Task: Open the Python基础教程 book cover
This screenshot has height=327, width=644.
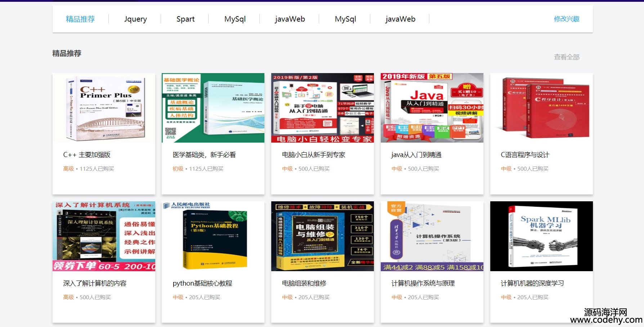Action: pos(213,236)
